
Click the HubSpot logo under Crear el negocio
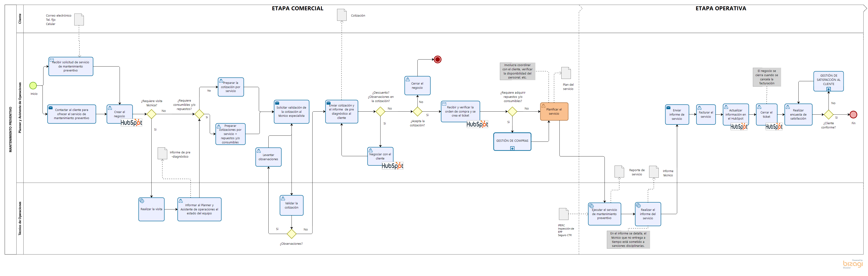coord(132,123)
